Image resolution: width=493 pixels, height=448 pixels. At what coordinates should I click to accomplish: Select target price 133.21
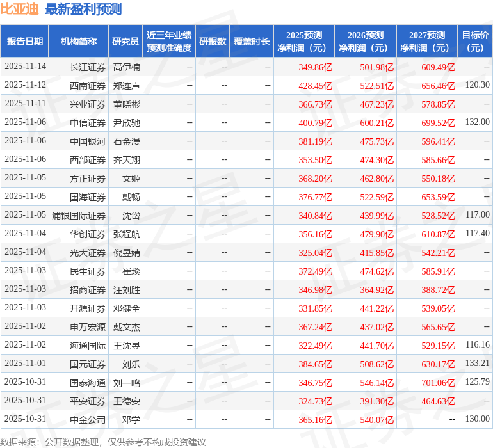tap(477, 363)
